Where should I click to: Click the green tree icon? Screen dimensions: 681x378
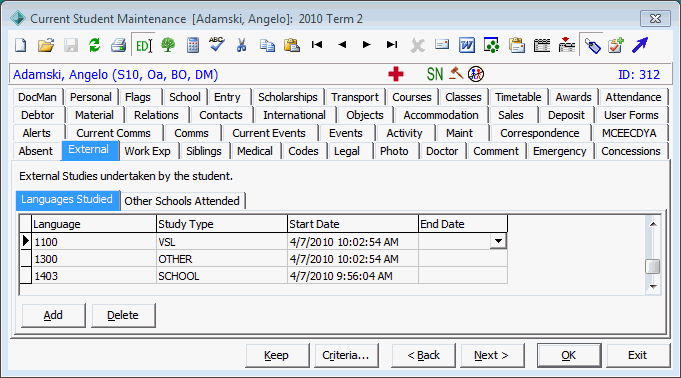click(168, 45)
